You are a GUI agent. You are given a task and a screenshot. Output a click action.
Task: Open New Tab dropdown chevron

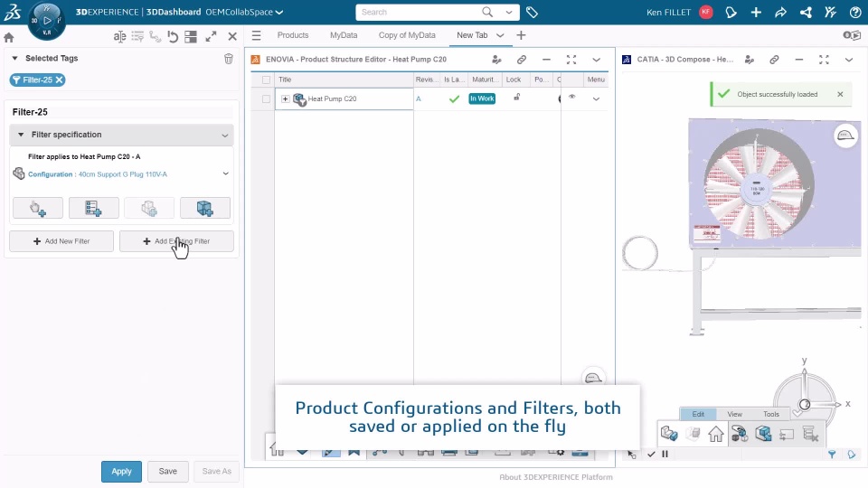(x=500, y=35)
